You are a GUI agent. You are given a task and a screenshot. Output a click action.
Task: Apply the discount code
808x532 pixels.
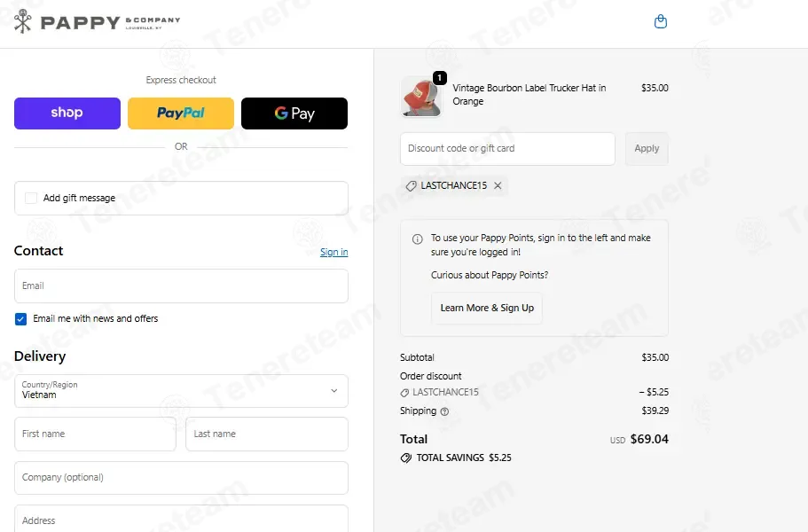pos(647,149)
